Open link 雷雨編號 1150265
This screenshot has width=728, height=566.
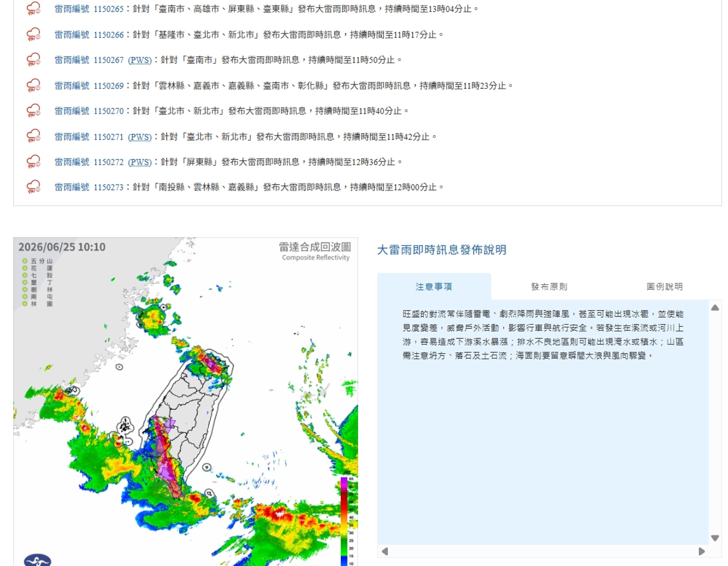[89, 9]
